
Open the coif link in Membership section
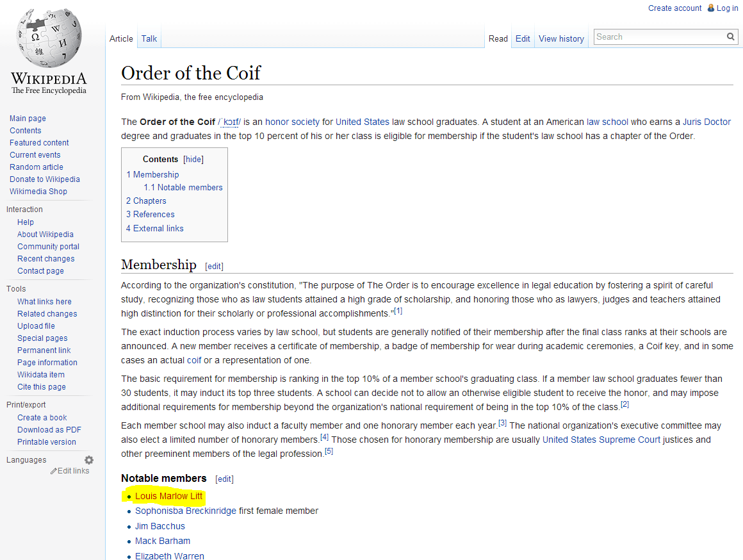coord(194,360)
